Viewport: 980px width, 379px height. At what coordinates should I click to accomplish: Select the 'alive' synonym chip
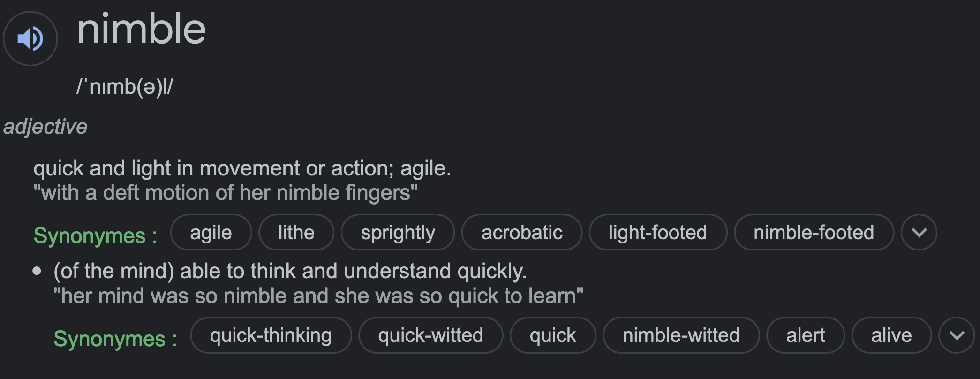tap(891, 335)
